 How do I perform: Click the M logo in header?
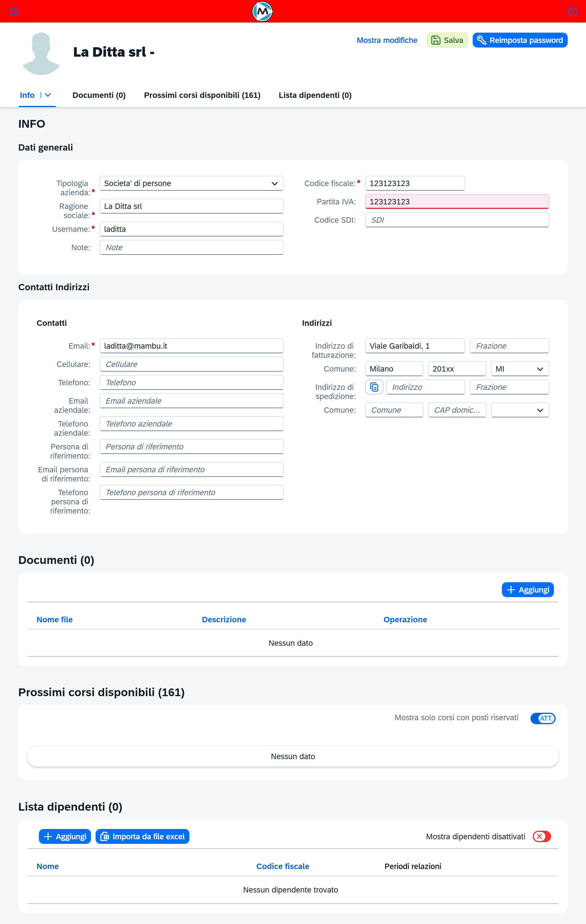point(262,11)
